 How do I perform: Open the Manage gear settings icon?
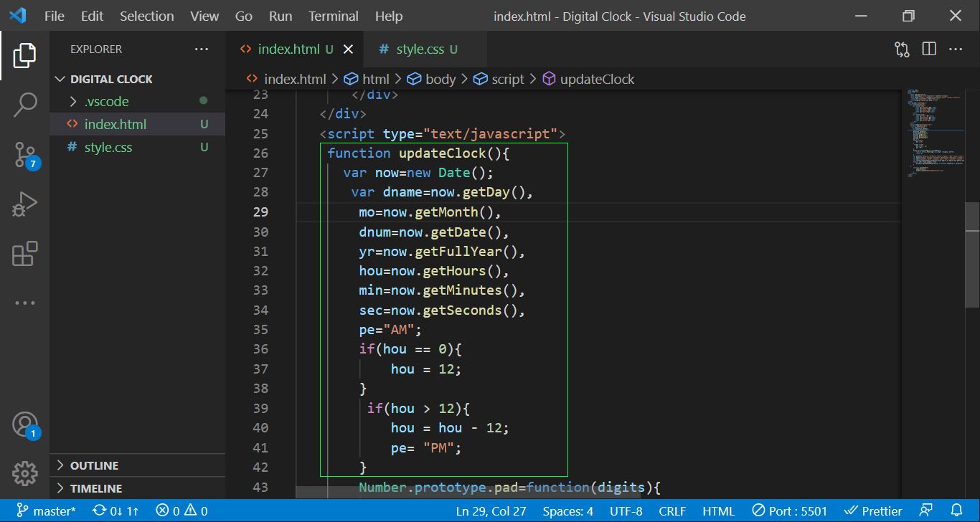pyautogui.click(x=24, y=473)
